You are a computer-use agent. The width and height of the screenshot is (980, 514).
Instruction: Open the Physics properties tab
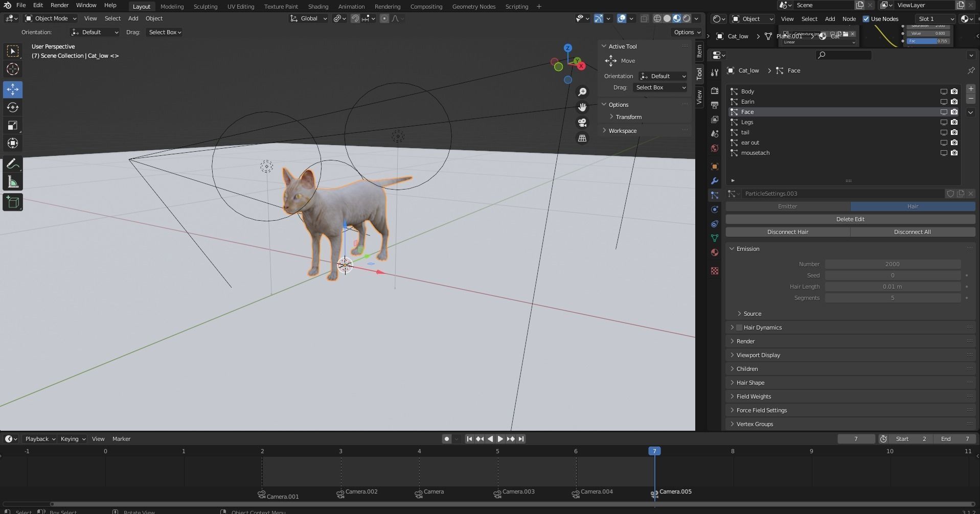click(715, 209)
